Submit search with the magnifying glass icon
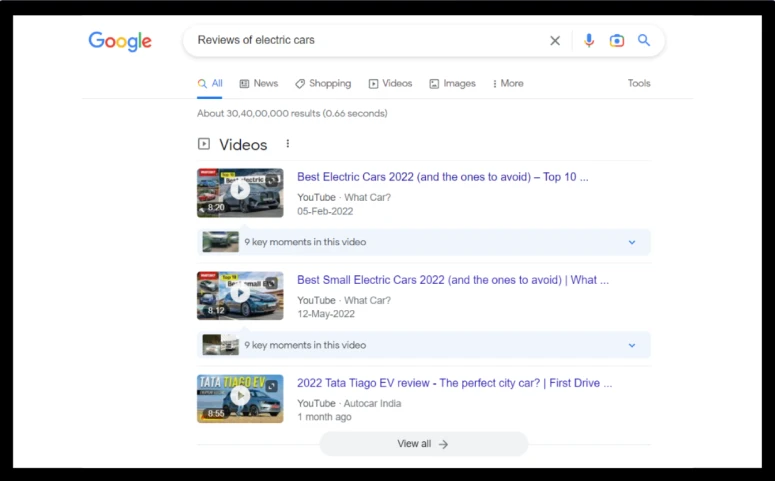This screenshot has width=775, height=481. click(644, 40)
